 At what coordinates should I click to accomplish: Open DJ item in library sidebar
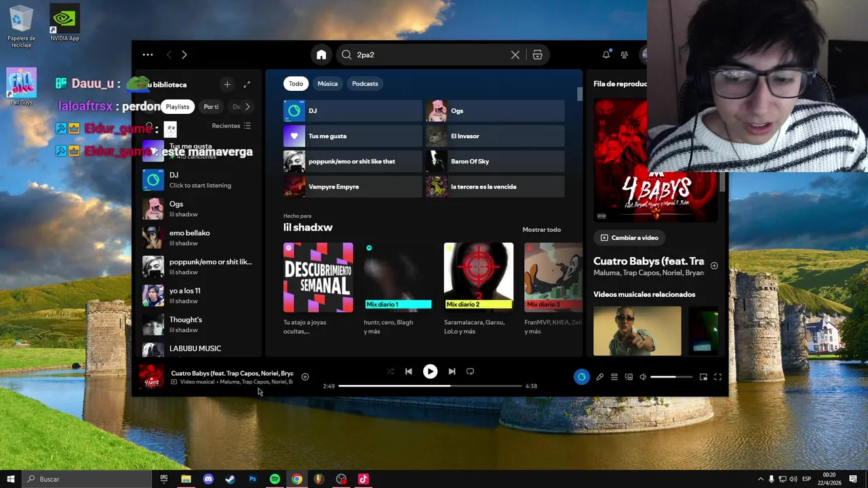pos(198,180)
